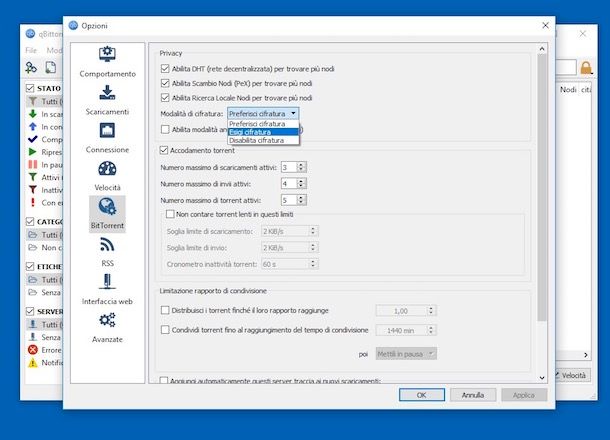
Task: Enable Distribuisci i torrent finché rapporto checkbox
Action: 165,310
